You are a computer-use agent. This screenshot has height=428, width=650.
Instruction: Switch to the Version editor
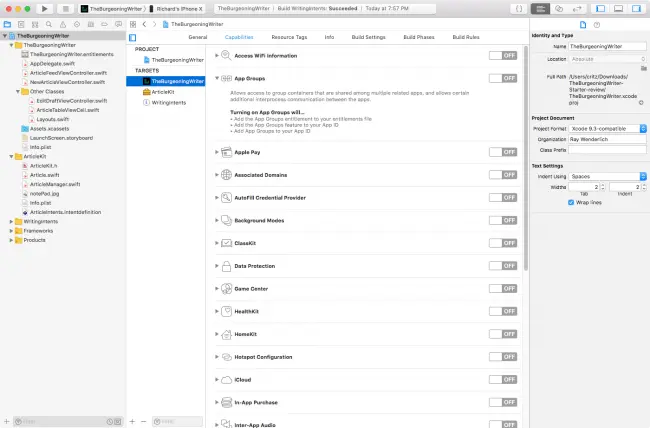pyautogui.click(x=577, y=9)
